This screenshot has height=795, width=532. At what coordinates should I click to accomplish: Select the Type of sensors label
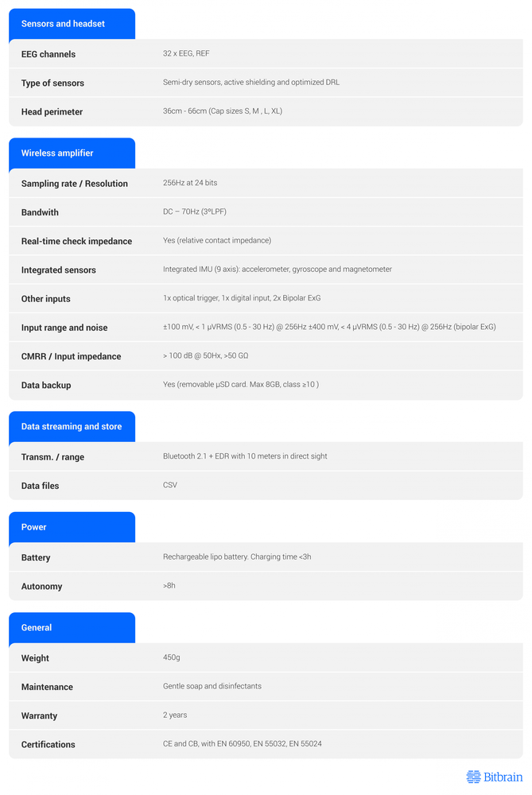pyautogui.click(x=52, y=83)
